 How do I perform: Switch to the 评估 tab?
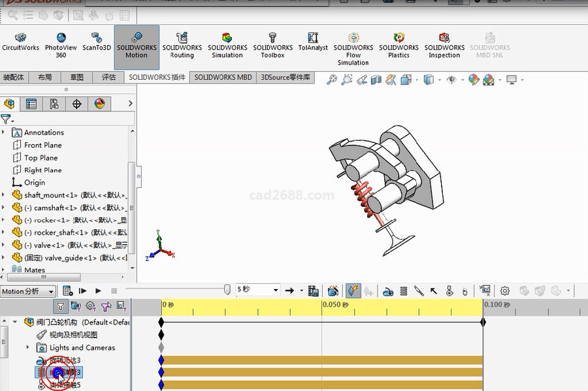[x=108, y=77]
